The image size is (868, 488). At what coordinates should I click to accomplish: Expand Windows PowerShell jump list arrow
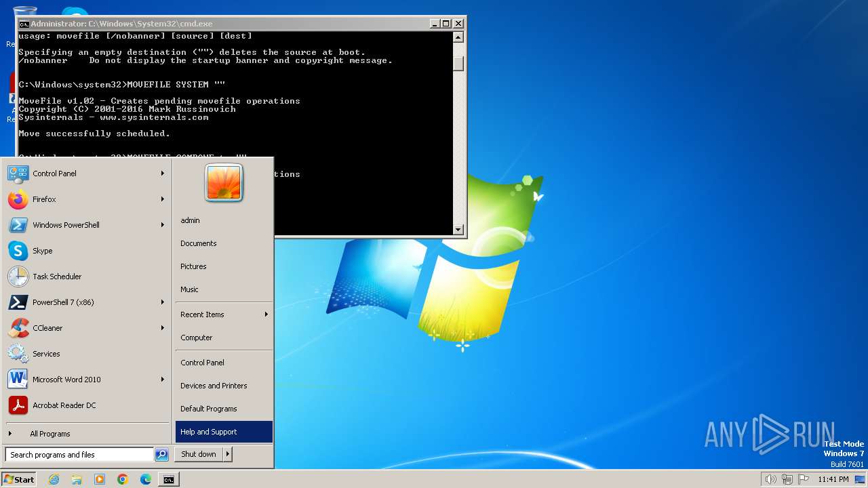pos(163,225)
